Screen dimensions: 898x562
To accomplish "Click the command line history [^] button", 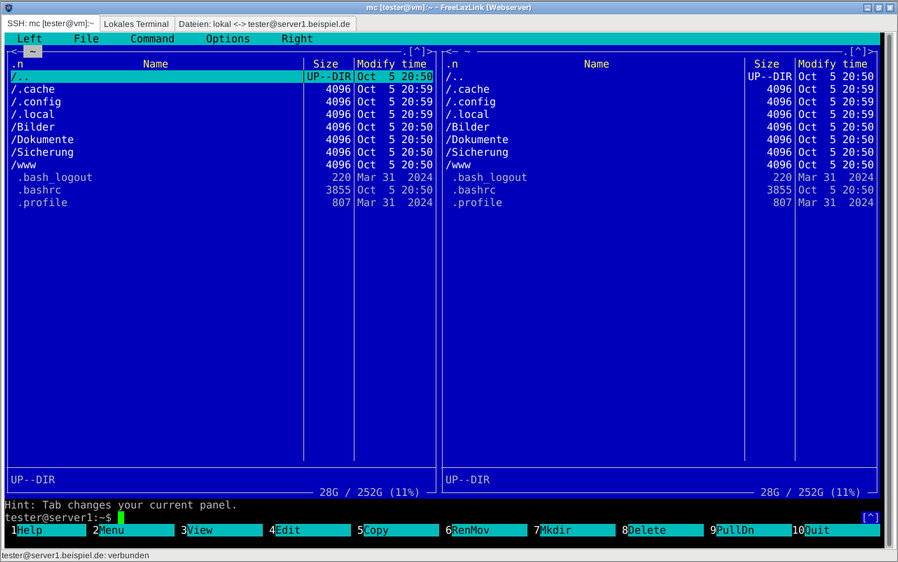I will 871,517.
